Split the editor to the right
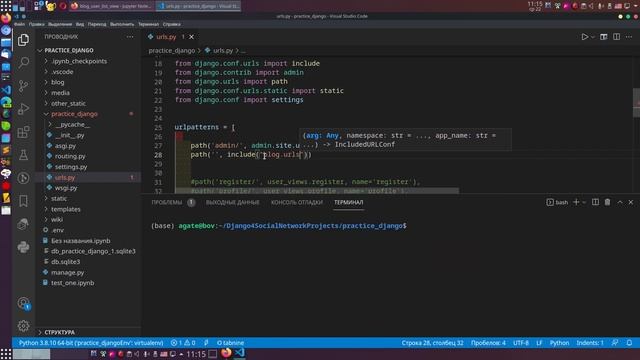640x360 pixels. (616, 37)
